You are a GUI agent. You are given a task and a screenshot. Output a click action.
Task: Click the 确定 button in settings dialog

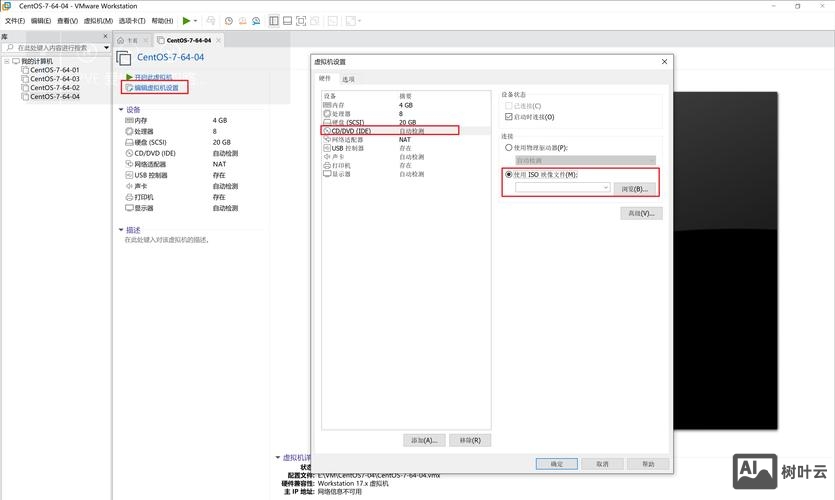[x=556, y=464]
